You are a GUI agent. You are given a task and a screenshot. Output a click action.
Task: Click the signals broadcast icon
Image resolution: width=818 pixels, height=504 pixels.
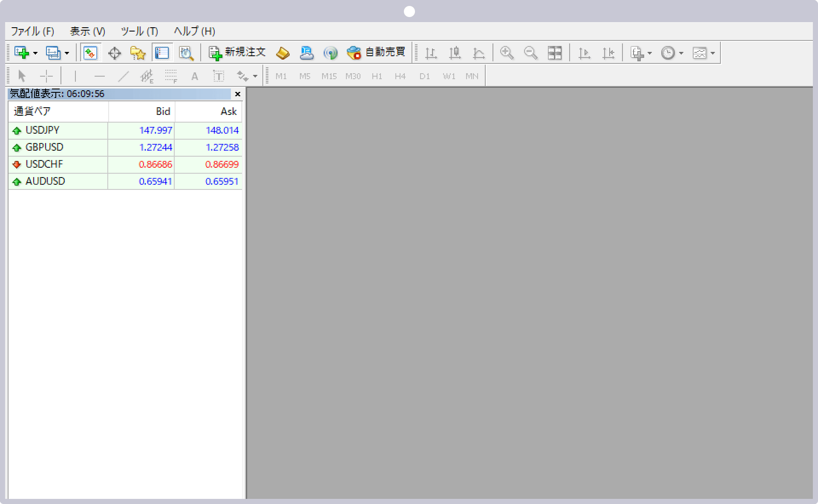330,53
